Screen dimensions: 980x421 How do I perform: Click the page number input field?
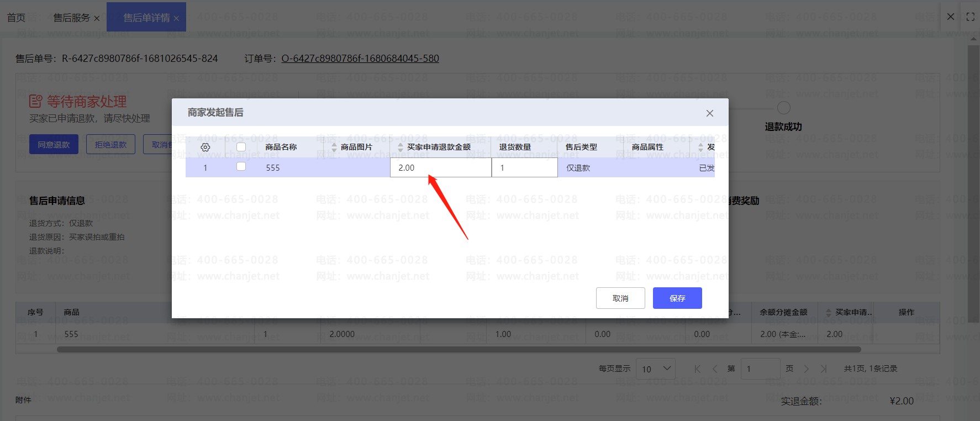760,369
